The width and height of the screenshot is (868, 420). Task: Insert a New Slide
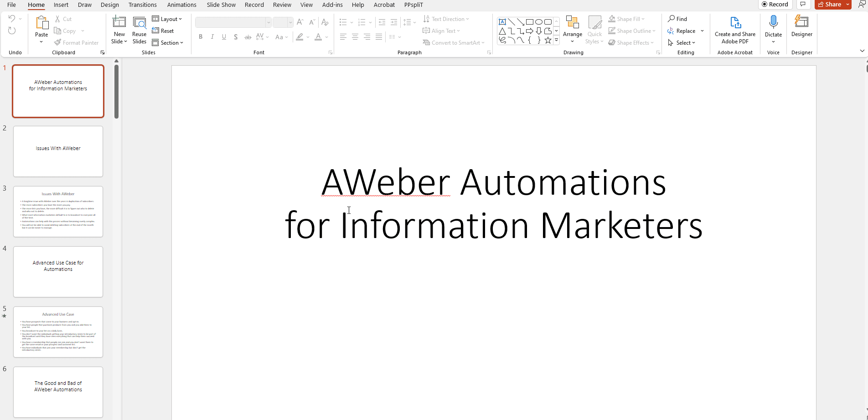(119, 30)
